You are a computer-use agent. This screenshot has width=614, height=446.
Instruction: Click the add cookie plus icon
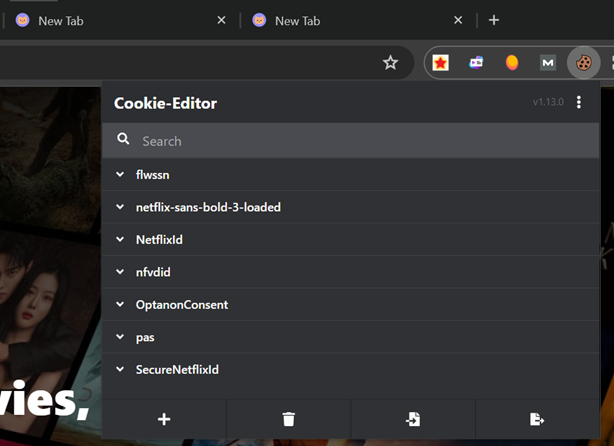click(164, 419)
